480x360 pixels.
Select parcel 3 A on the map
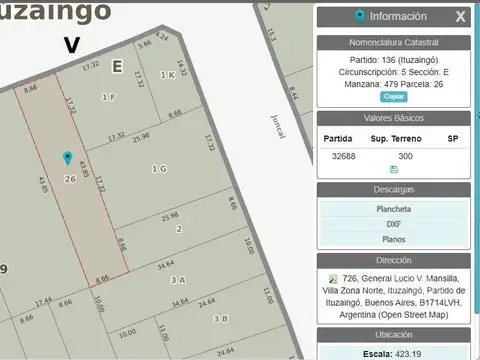pyautogui.click(x=178, y=280)
